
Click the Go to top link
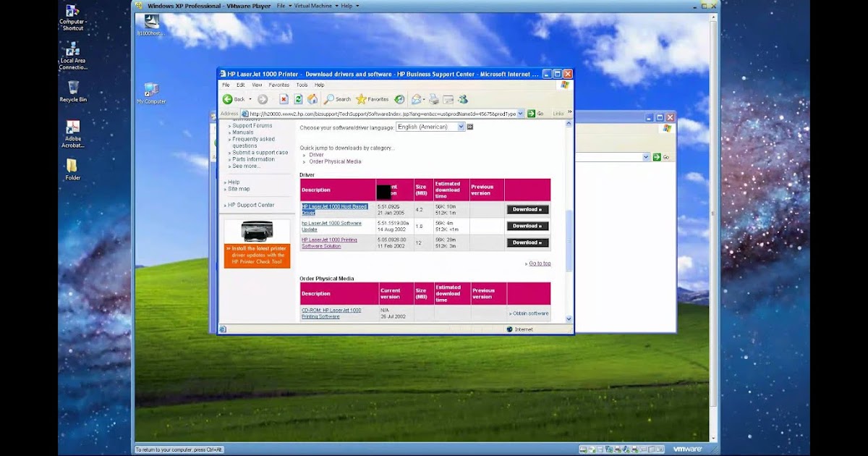click(540, 263)
